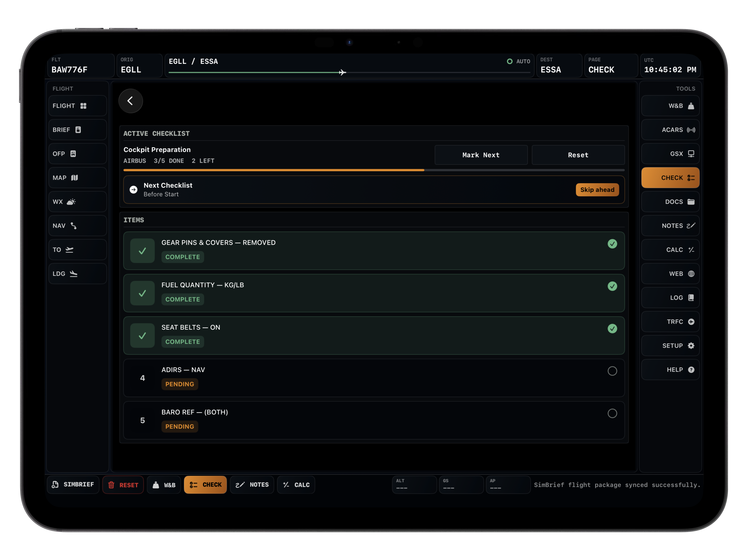Toggle GEAR PINS & COVERS round check indicator
The image size is (747, 560).
click(612, 244)
